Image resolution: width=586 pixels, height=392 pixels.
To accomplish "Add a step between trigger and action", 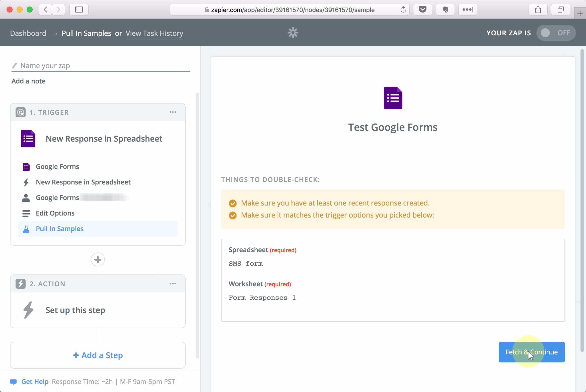I will point(98,260).
